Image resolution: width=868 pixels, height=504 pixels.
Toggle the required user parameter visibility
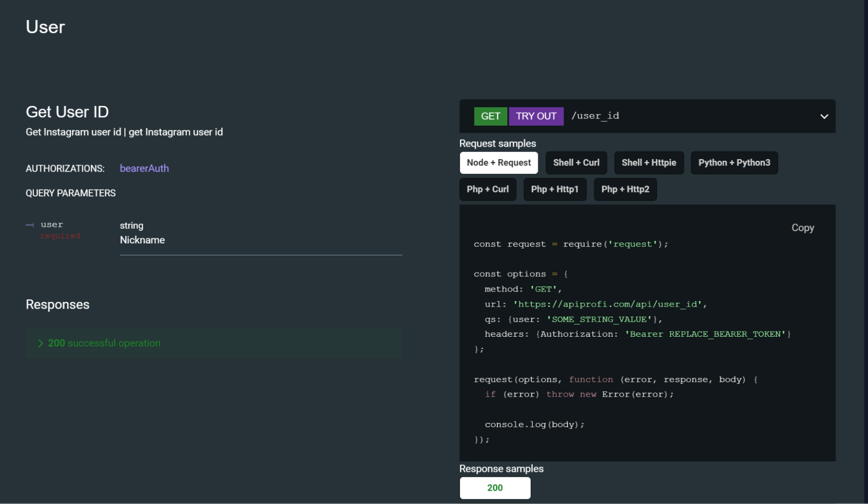point(31,224)
